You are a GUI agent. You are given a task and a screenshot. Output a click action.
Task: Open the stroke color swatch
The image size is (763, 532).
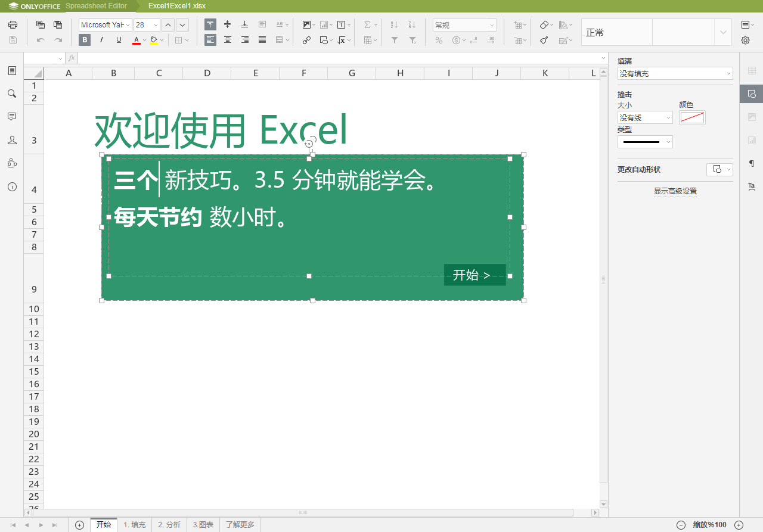692,117
